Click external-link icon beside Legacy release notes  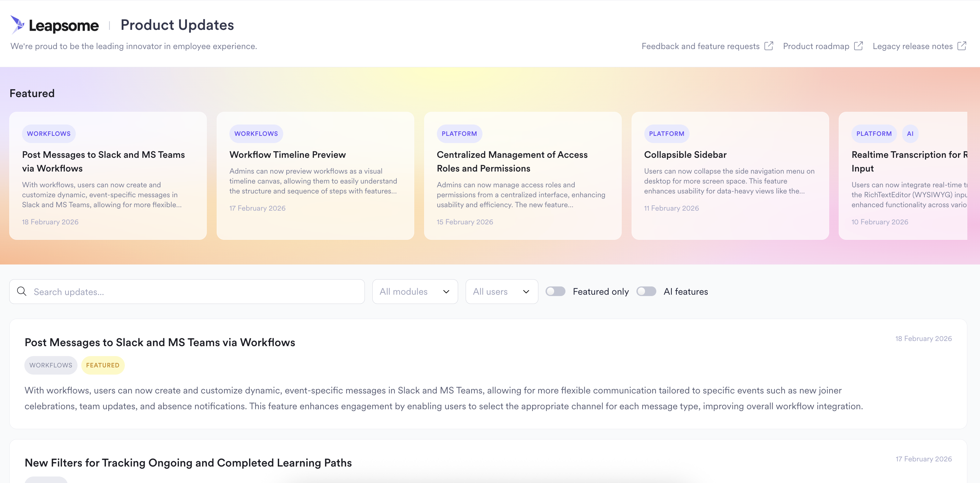[x=962, y=46]
